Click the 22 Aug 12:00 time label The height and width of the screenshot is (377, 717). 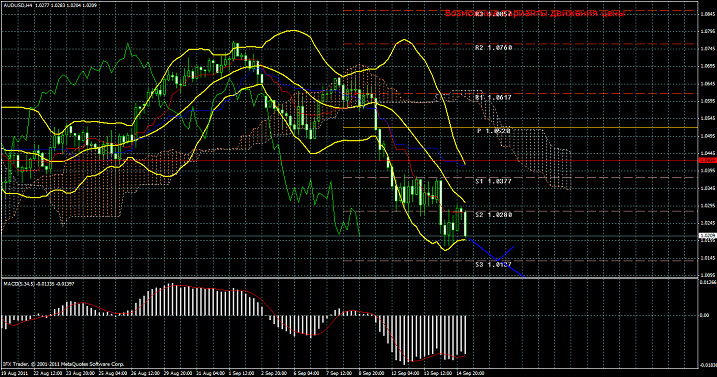point(48,373)
